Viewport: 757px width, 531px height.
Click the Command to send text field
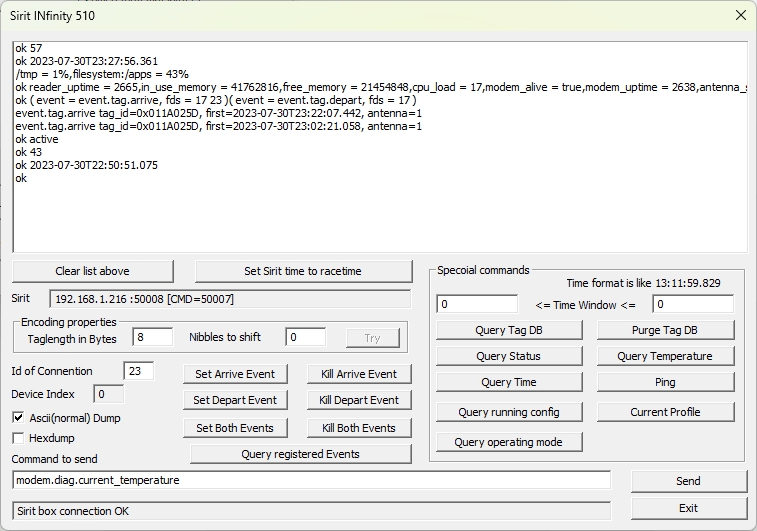[310, 480]
